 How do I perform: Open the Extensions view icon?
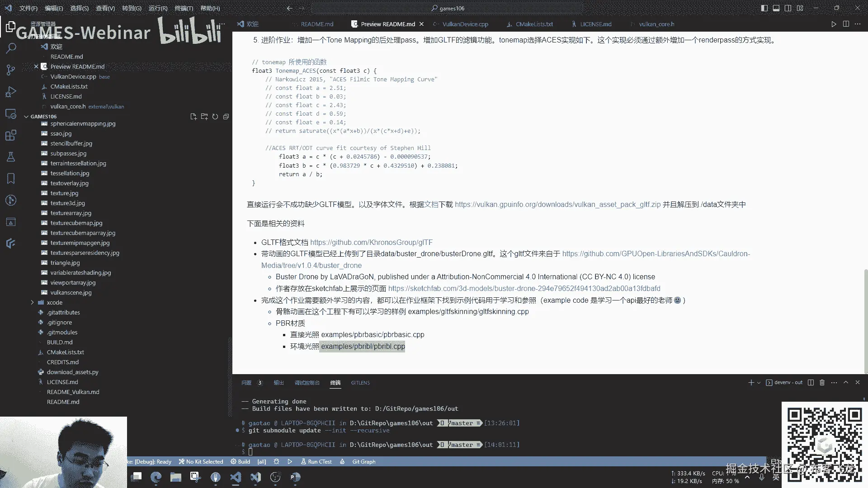click(x=11, y=135)
